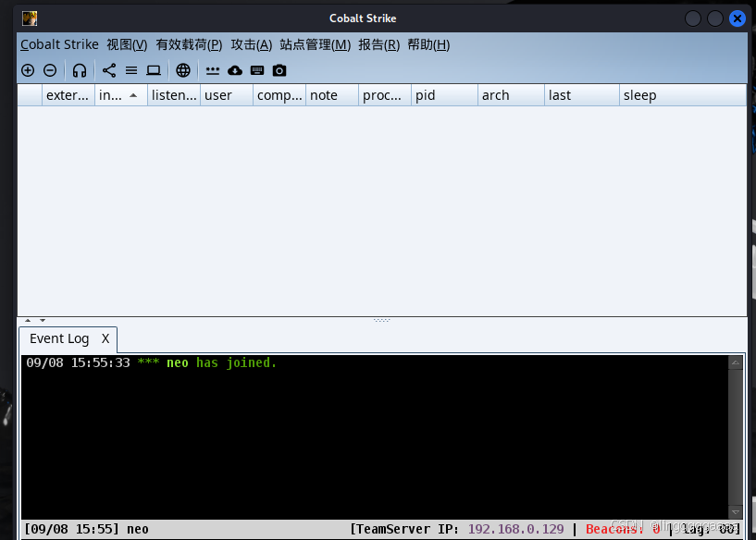Open the 报告(R) menu
Viewport: 756px width, 540px height.
point(379,44)
